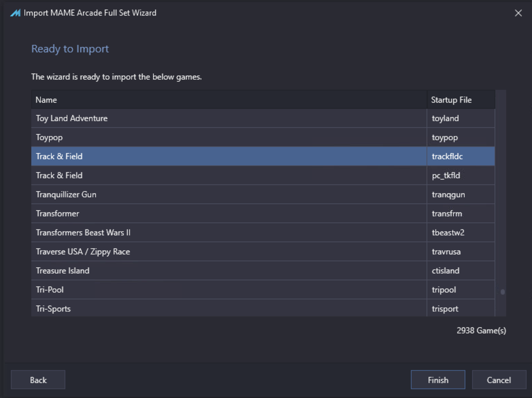The image size is (532, 398).
Task: Click the tbeastw2 startup file cell
Action: (461, 233)
